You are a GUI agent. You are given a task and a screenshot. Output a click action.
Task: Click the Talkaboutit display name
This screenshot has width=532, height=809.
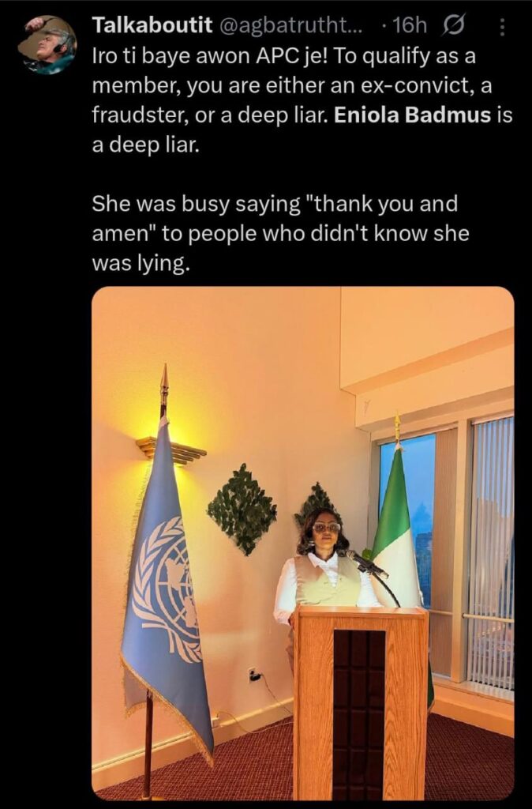click(152, 25)
